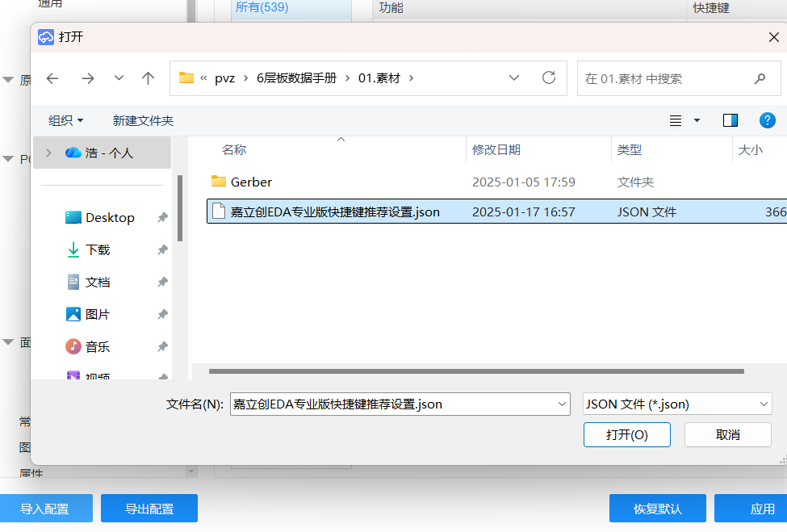Click the pin icon next to 文档
The height and width of the screenshot is (532, 787).
[162, 282]
